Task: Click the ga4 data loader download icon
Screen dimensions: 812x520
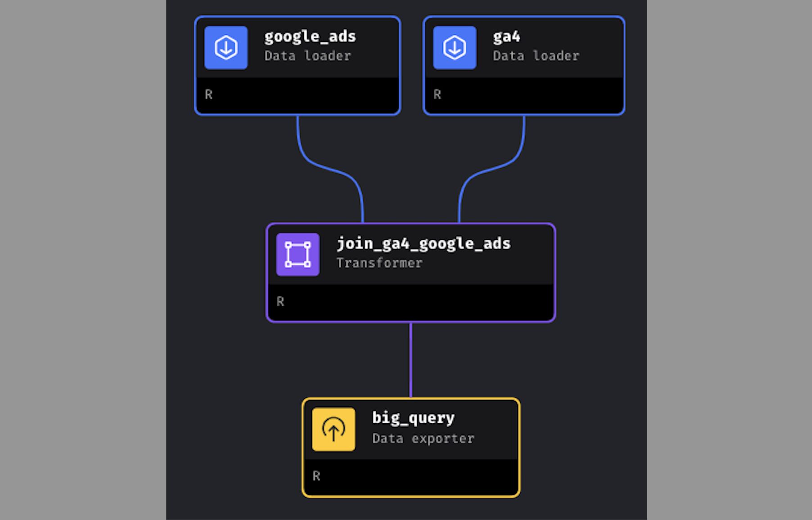Action: [455, 48]
